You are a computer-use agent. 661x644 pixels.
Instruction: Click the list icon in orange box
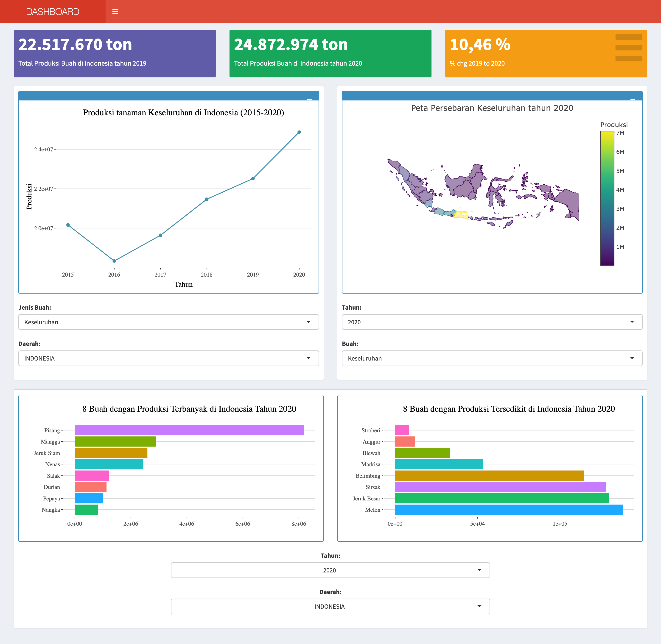click(628, 48)
